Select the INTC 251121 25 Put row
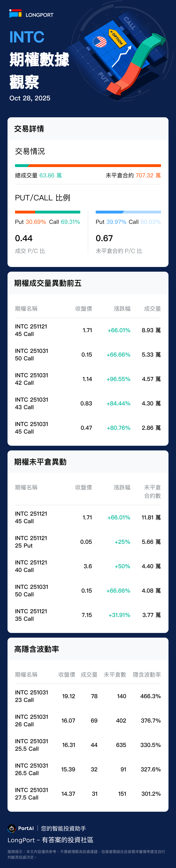Image resolution: width=176 pixels, height=868 pixels. pos(88,542)
